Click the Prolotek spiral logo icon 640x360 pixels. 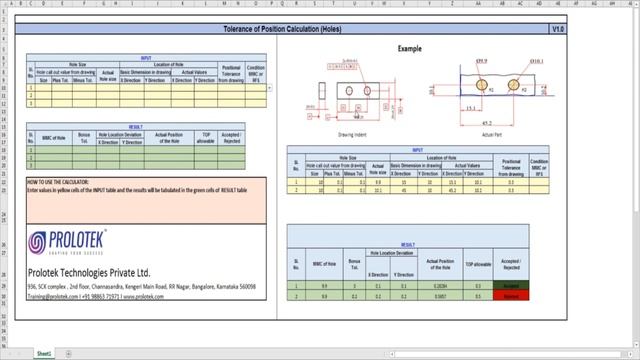pos(37,242)
